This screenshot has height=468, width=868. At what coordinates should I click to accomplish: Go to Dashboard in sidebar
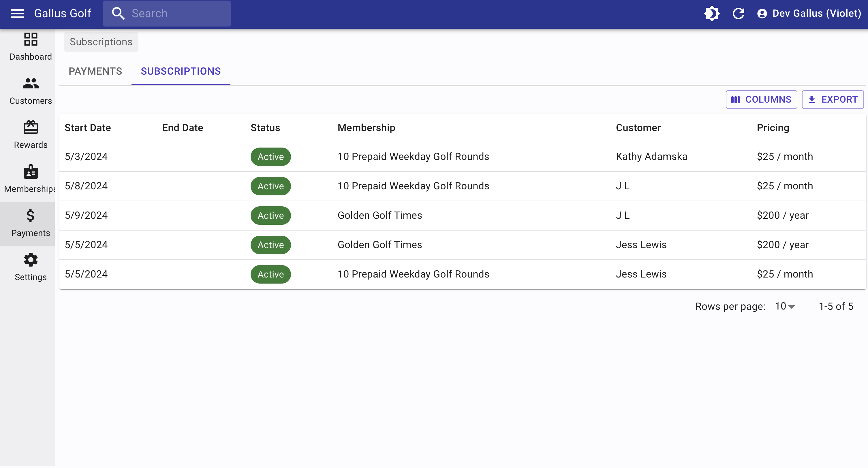pos(31,47)
